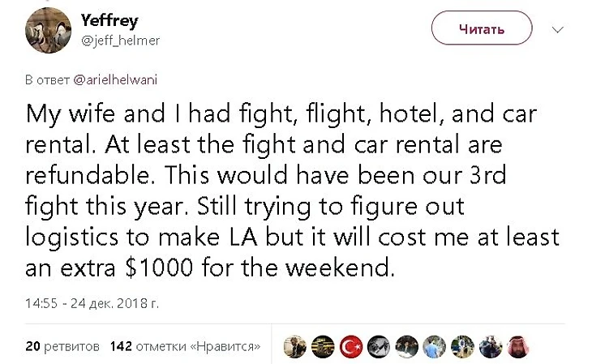Image resolution: width=592 pixels, height=364 pixels.
Task: Open the fifth liker avatar in the row
Action: [406, 346]
